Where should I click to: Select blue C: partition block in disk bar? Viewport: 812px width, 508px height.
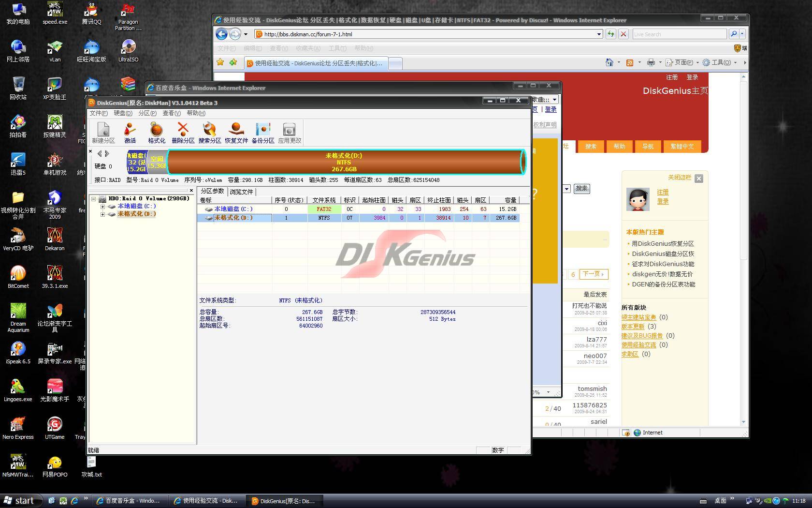point(137,162)
